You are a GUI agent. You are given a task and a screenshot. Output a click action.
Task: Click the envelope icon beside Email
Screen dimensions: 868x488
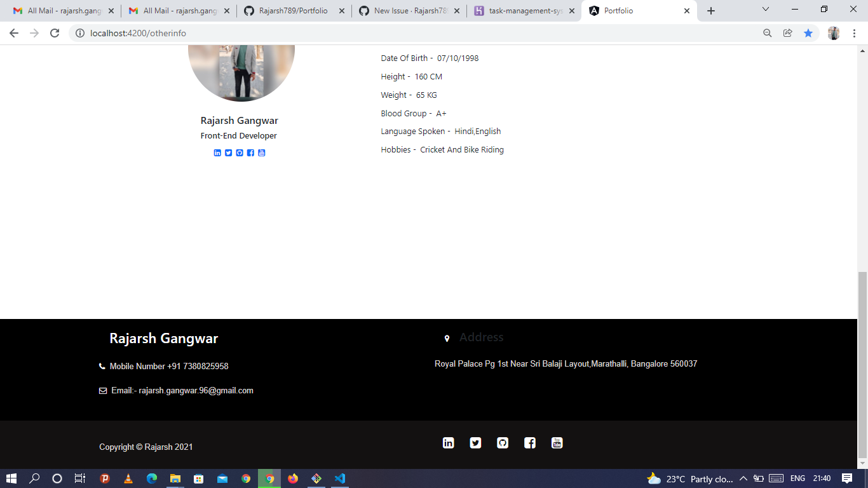[103, 391]
